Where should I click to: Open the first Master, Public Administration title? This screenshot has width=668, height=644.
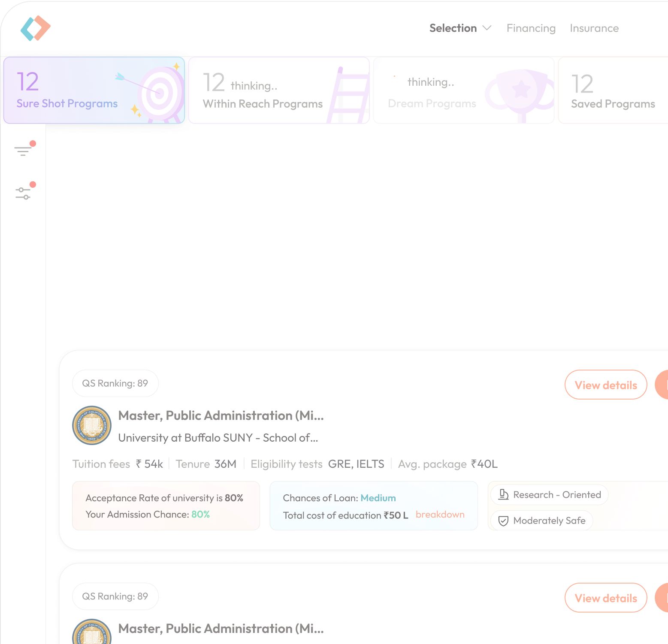221,415
